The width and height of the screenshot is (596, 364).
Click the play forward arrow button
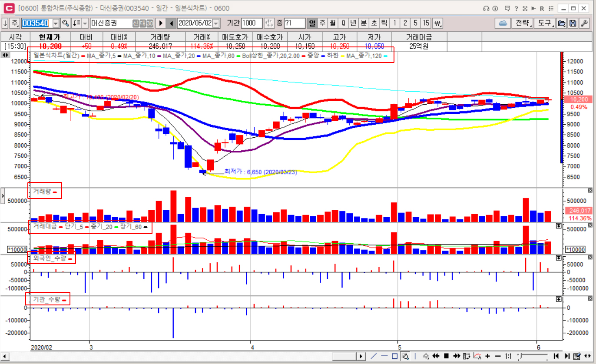pyautogui.click(x=161, y=23)
